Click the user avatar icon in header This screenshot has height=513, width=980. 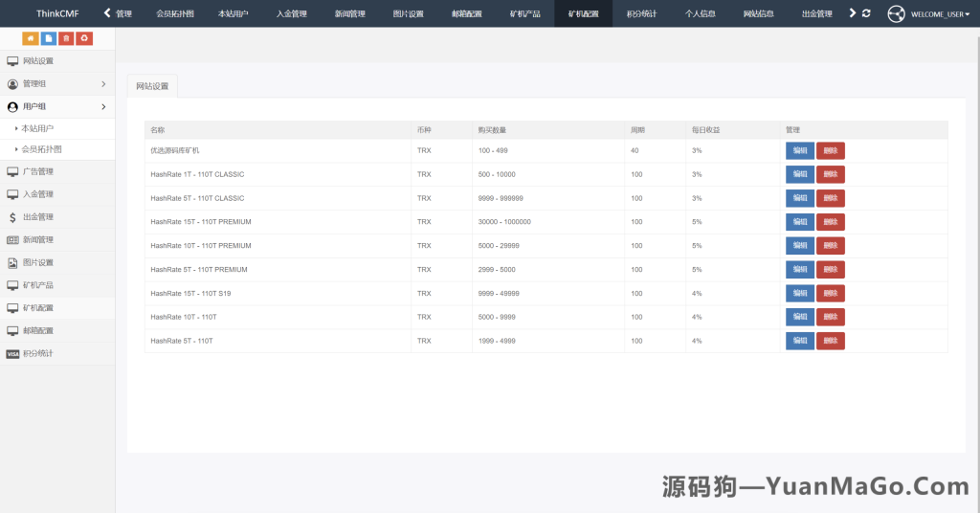896,14
